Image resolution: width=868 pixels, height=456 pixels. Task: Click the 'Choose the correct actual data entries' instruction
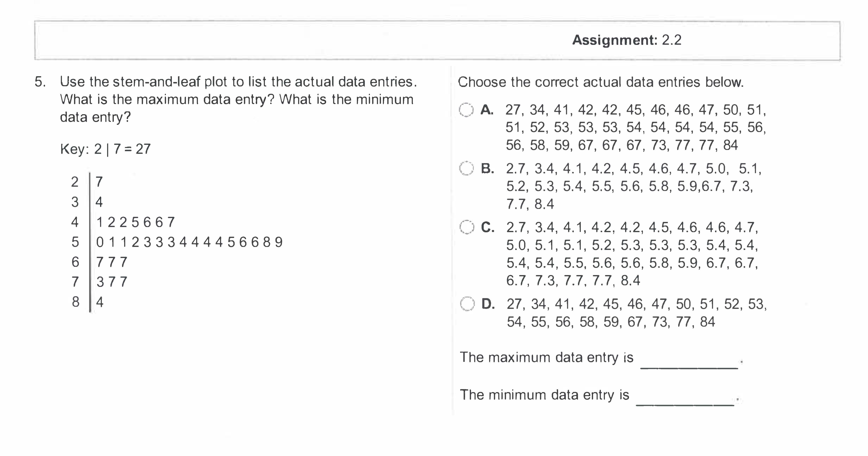pos(600,82)
